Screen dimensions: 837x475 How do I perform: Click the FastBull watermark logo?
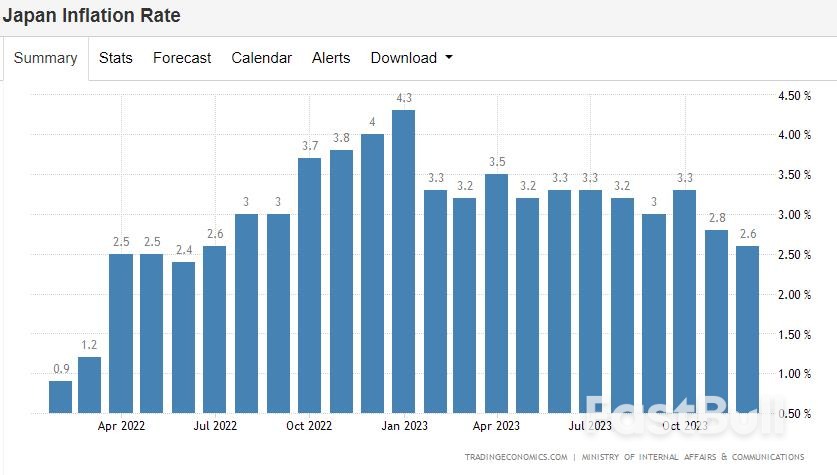pos(685,415)
